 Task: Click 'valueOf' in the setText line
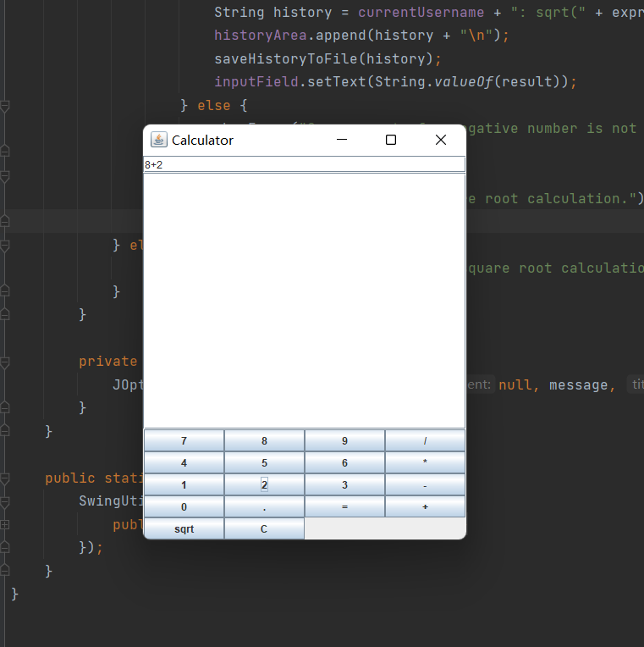click(464, 81)
